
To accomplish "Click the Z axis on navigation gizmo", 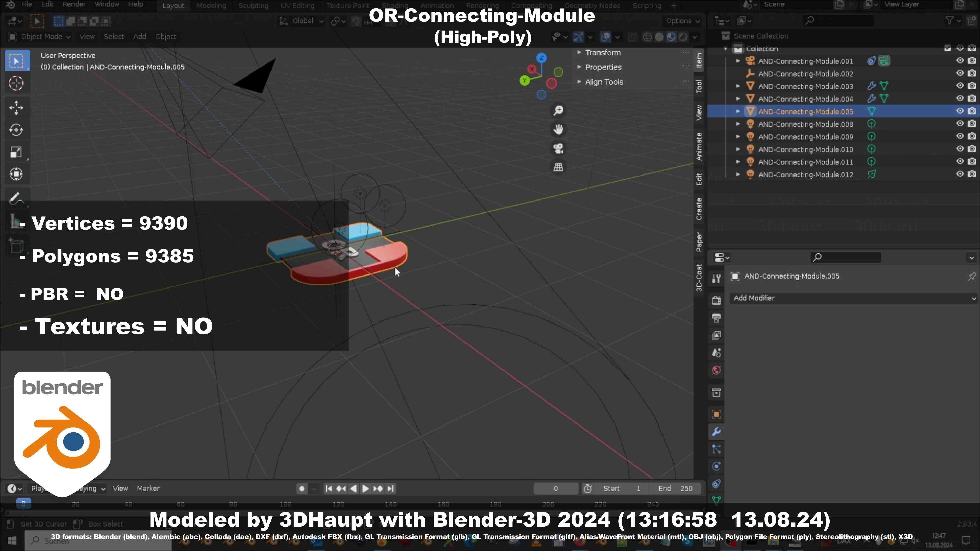I will click(541, 58).
